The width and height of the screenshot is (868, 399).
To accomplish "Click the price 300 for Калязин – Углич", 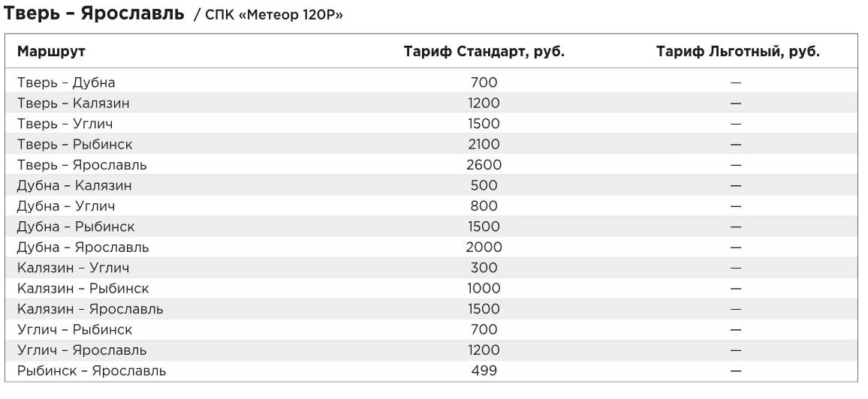I will tap(484, 268).
